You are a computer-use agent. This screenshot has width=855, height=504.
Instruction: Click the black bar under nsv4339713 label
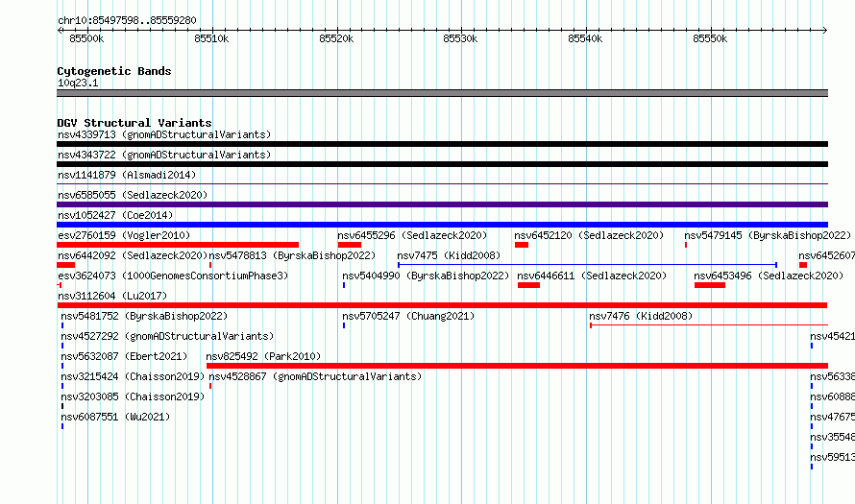[x=442, y=144]
